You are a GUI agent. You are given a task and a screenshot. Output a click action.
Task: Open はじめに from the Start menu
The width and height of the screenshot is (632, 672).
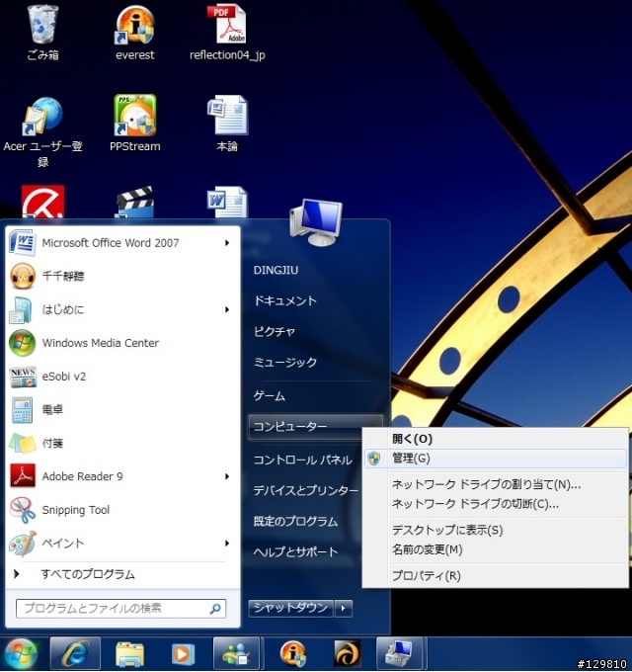pyautogui.click(x=121, y=310)
